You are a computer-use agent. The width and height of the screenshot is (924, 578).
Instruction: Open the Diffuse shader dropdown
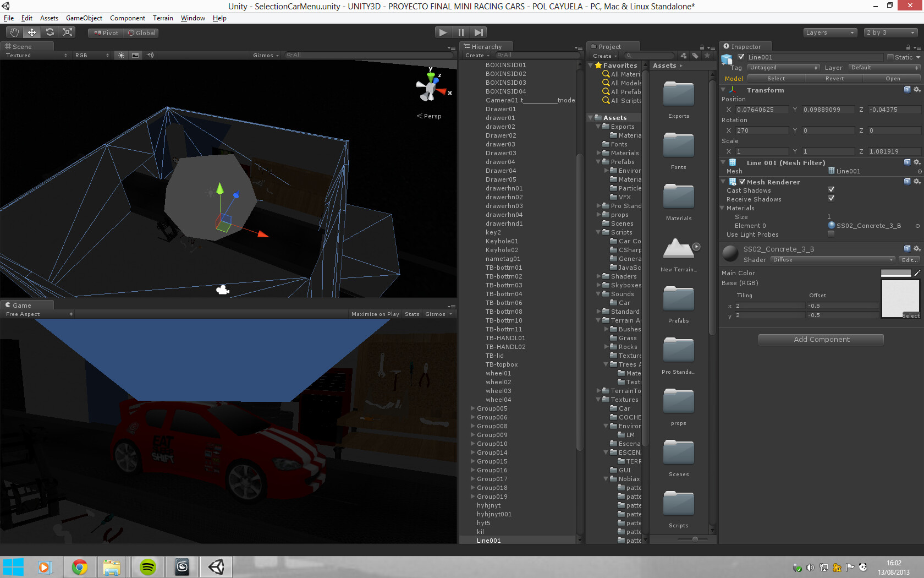coord(832,259)
